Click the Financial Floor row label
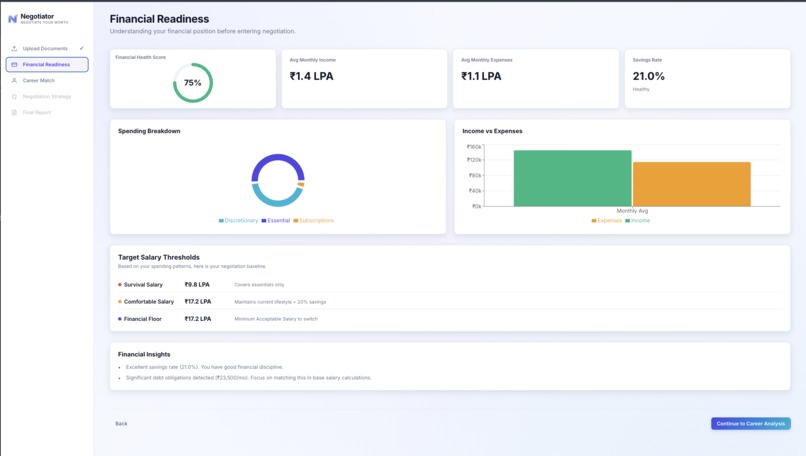The width and height of the screenshot is (806, 456). [142, 319]
